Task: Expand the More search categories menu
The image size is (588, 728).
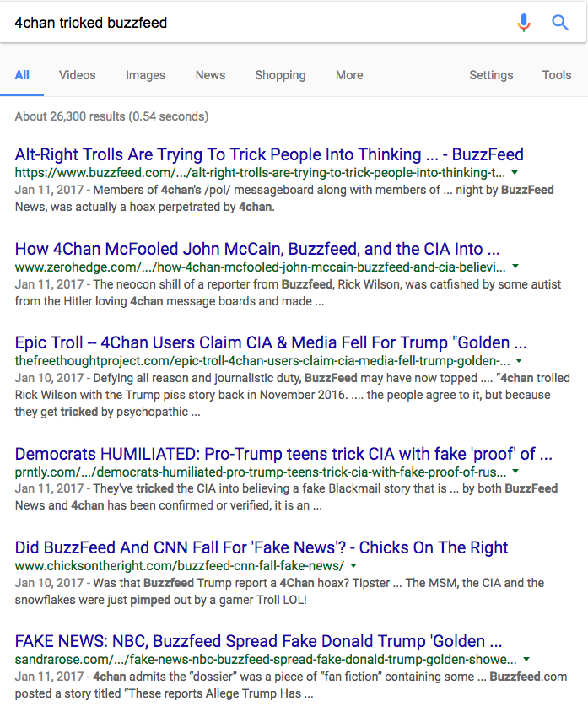Action: 349,75
